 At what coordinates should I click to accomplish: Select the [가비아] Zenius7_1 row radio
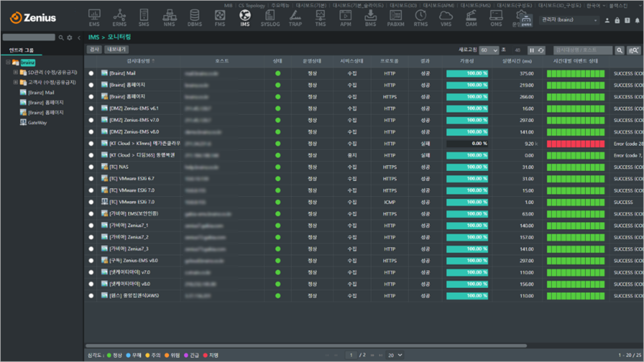91,225
